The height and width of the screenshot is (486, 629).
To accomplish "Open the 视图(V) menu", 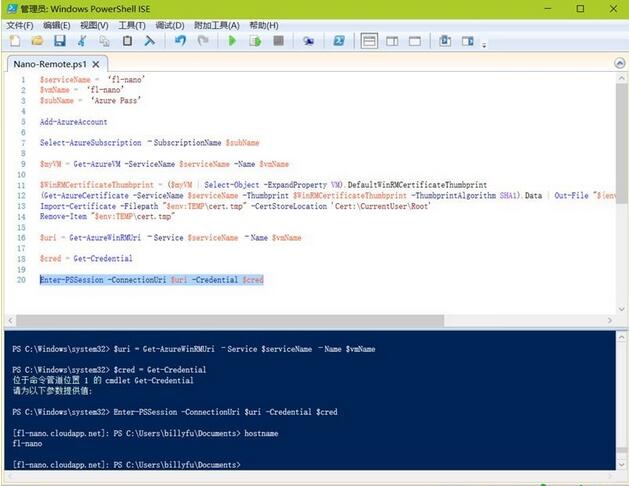I will pyautogui.click(x=94, y=26).
